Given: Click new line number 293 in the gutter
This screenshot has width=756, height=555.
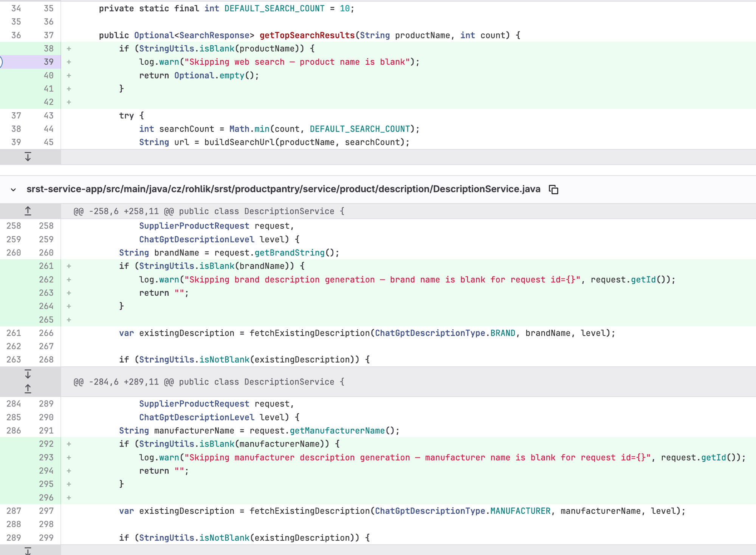Looking at the screenshot, I should [x=46, y=457].
